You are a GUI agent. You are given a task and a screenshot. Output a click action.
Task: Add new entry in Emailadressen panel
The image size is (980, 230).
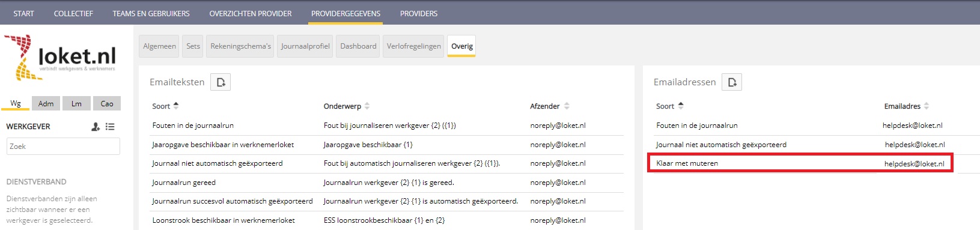point(732,82)
